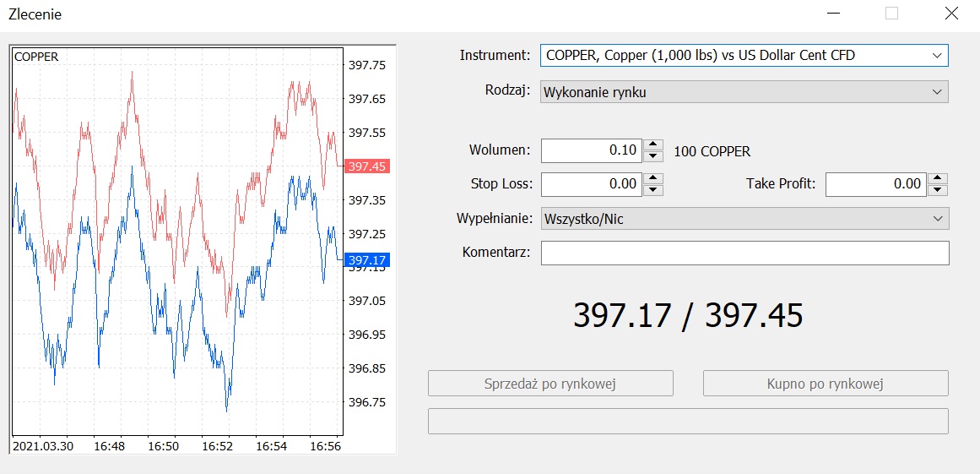This screenshot has width=980, height=474.
Task: Open the Wypełnianie dropdown Wszystko/Nic
Action: click(x=744, y=219)
